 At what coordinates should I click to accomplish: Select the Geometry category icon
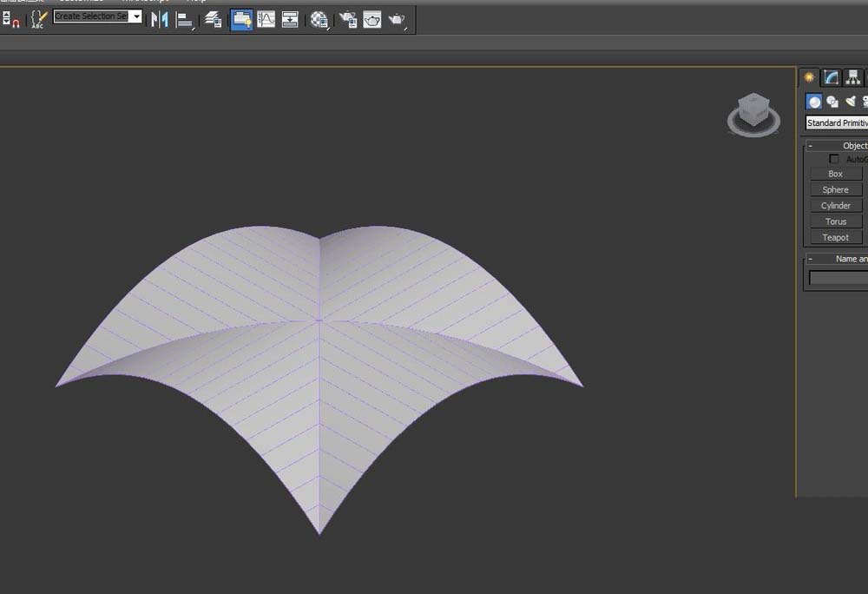[x=813, y=102]
